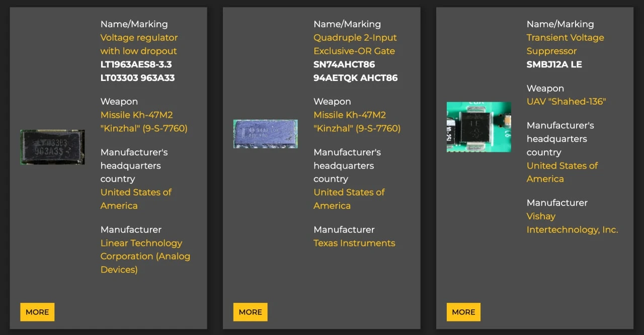Click United States of America in Linear Technology card
The height and width of the screenshot is (335, 644).
pos(136,199)
